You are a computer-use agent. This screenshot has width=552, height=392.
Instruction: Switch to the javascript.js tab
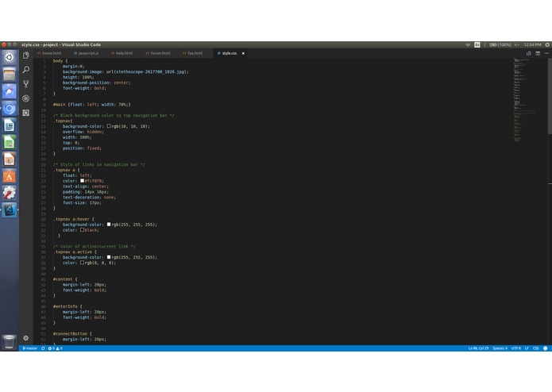click(87, 53)
